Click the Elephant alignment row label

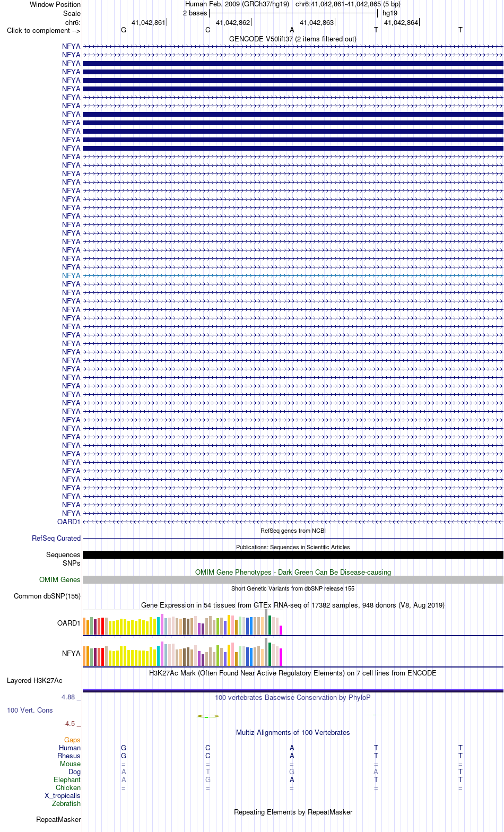click(67, 779)
